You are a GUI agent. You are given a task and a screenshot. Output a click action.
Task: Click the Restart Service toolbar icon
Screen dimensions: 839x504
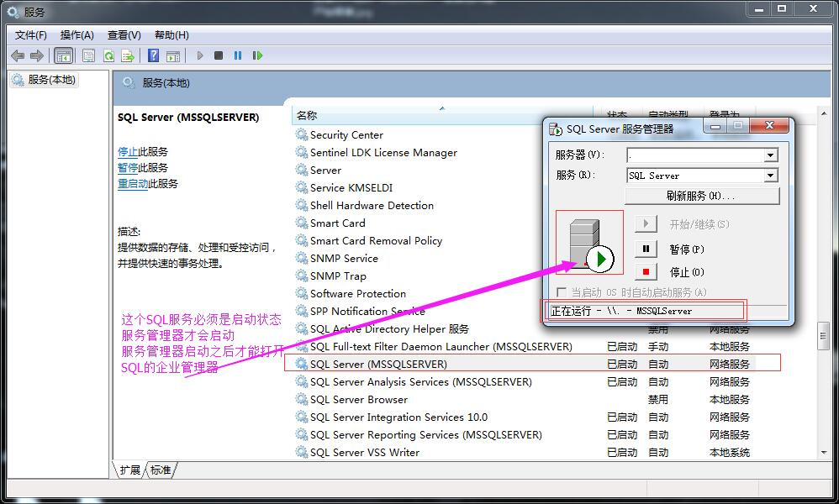pyautogui.click(x=257, y=55)
